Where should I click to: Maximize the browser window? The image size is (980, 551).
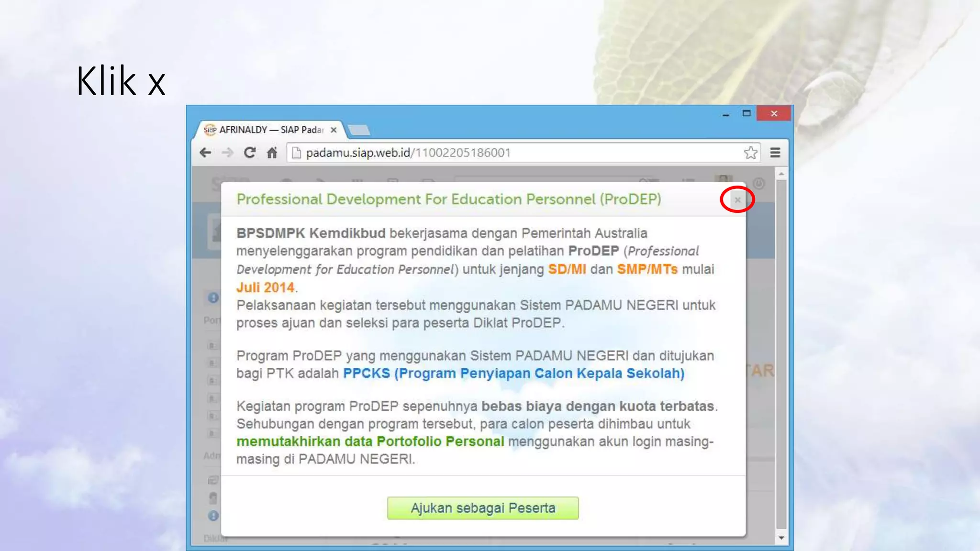click(746, 113)
